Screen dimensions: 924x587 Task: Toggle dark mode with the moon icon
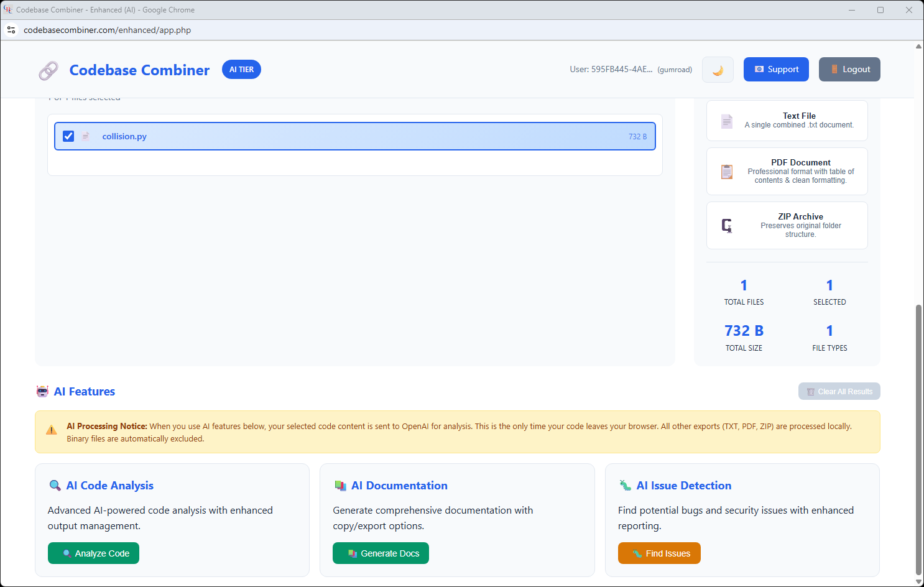pos(718,70)
